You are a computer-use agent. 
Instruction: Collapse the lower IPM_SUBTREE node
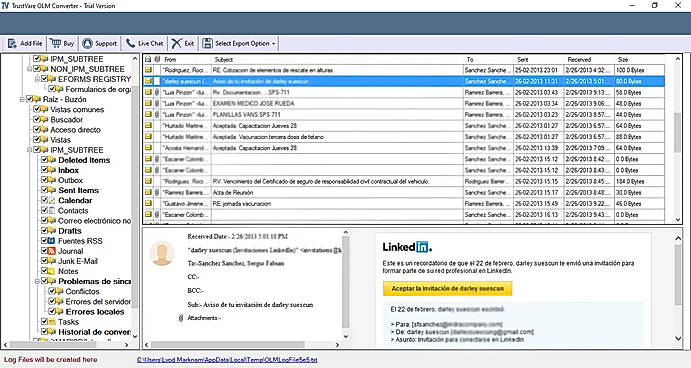click(30, 150)
